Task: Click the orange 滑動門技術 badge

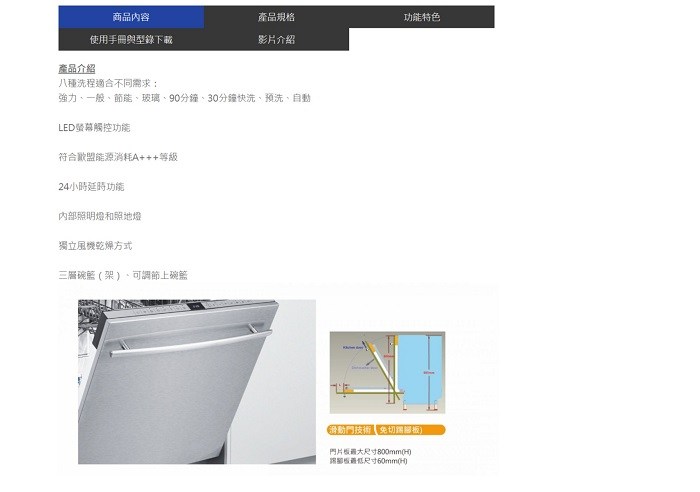Action: click(x=350, y=430)
